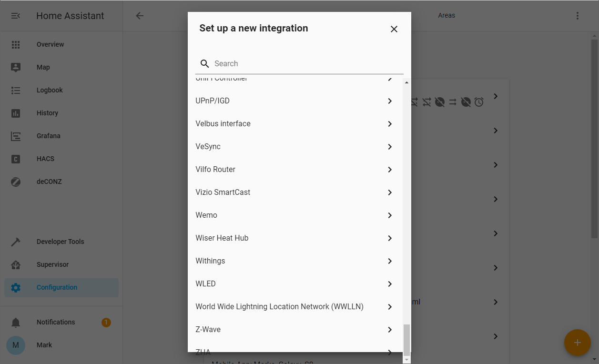Viewport: 599px width, 364px height.
Task: Open the three-dot overflow menu
Action: [578, 16]
